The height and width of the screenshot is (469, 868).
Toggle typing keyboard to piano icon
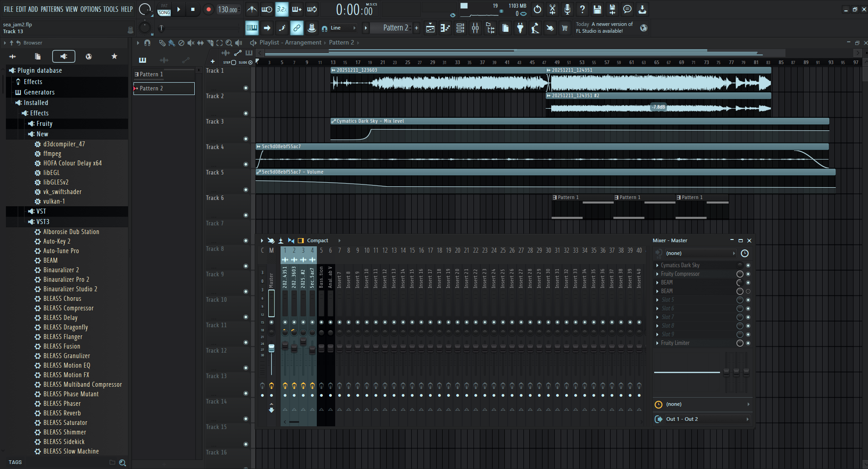(252, 28)
